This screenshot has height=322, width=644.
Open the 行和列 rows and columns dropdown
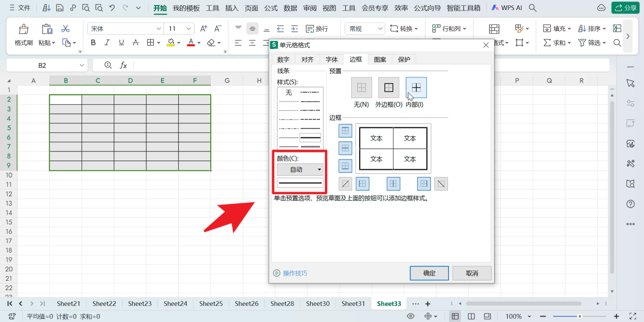click(449, 29)
